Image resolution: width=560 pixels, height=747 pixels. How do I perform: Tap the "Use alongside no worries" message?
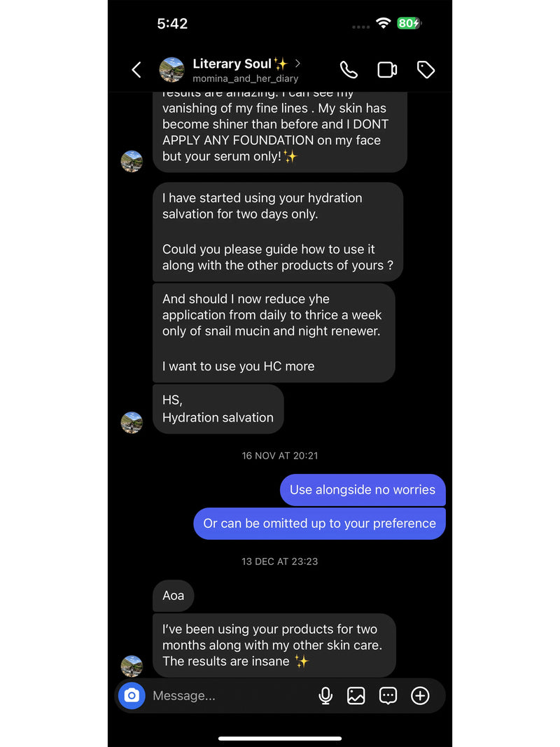[363, 489]
